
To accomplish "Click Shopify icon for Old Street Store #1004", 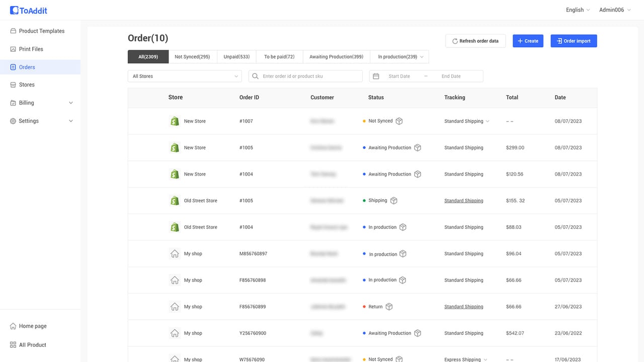I will [175, 227].
